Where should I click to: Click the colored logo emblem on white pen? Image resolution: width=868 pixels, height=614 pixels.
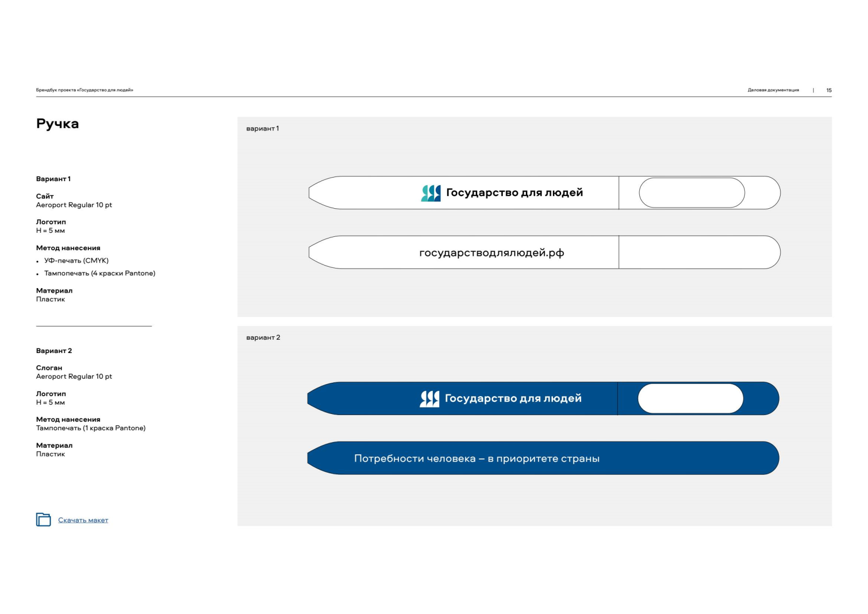coord(431,193)
